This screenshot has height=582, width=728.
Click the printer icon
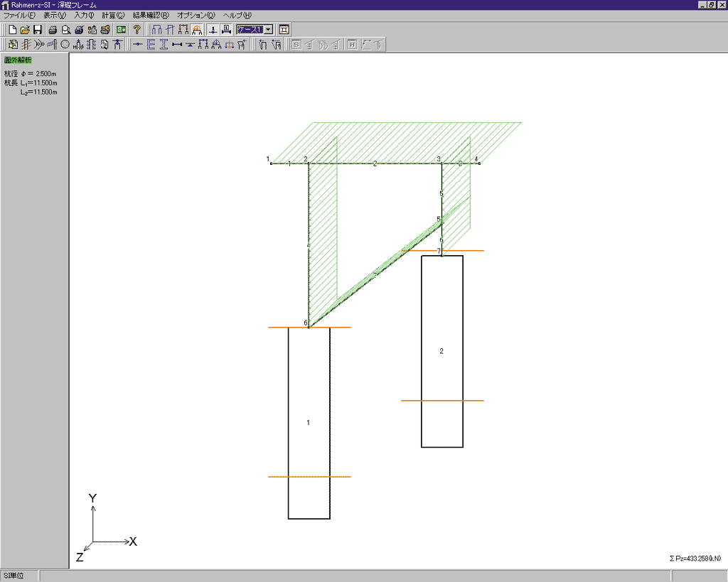point(53,30)
